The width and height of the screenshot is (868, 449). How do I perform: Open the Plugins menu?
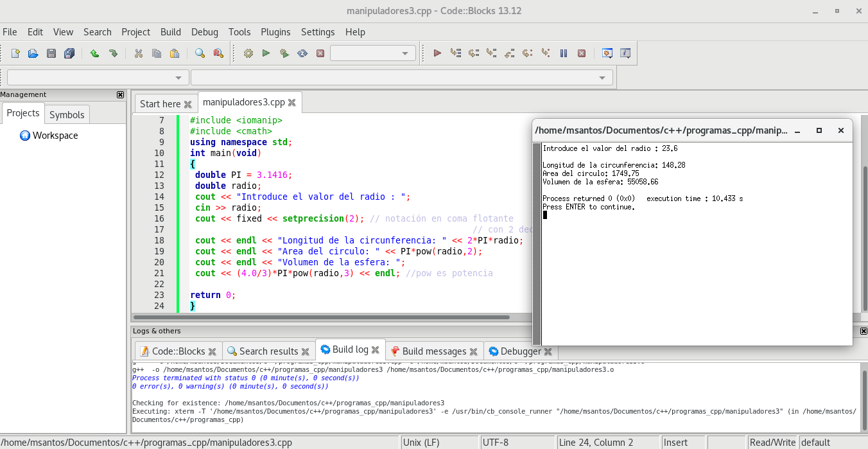pyautogui.click(x=275, y=32)
